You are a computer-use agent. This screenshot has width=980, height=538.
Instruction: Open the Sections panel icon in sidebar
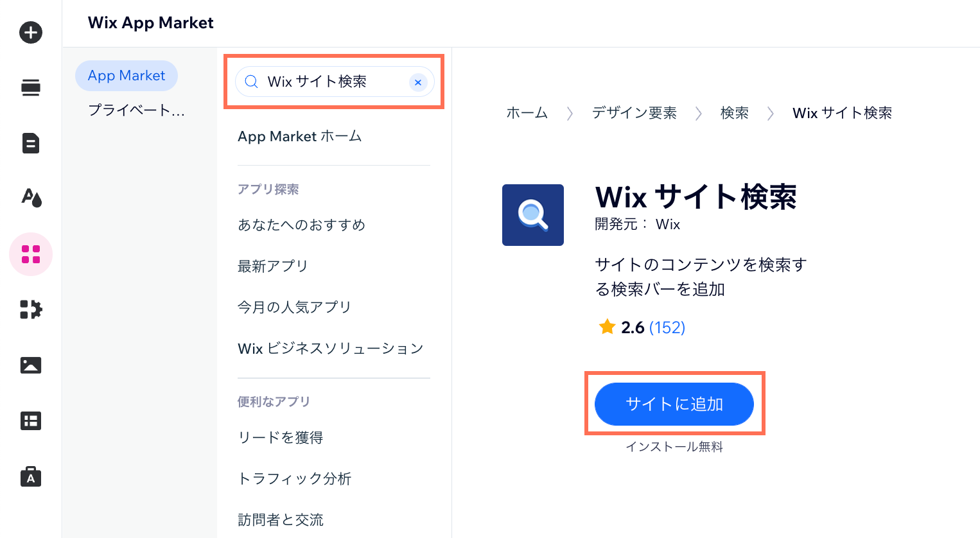pyautogui.click(x=31, y=87)
